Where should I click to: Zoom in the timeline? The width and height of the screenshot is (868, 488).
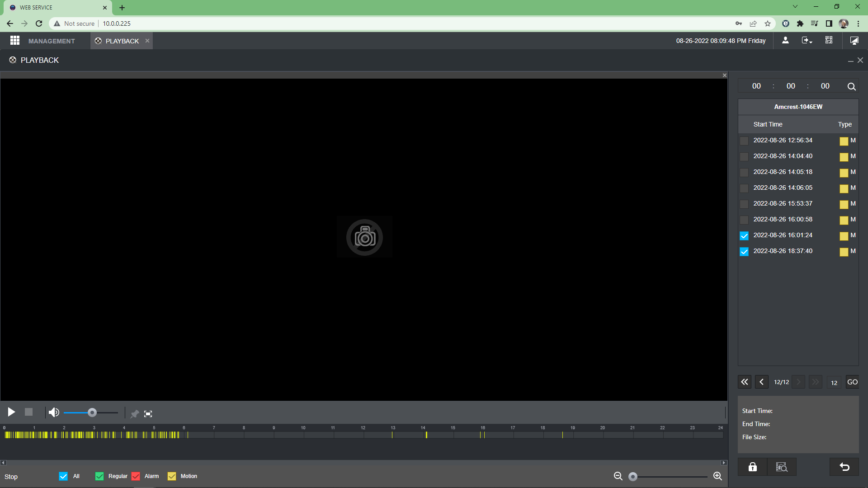tap(717, 476)
